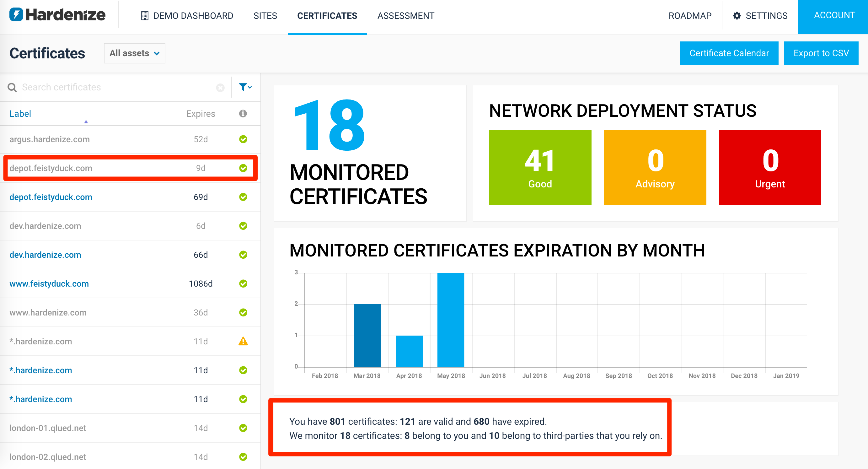
Task: Open the argus.hardenize.com certificate row
Action: point(130,139)
